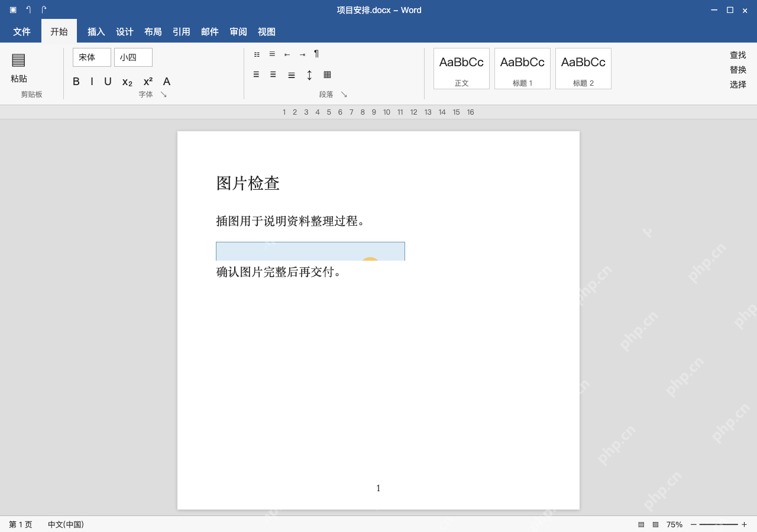Screen dimensions: 757x532
Task: Open the 审阅 ribbon tab
Action: click(x=238, y=32)
